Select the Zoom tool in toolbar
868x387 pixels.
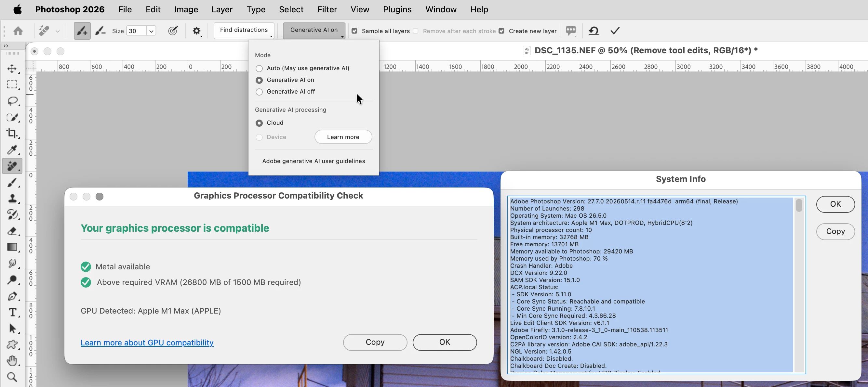tap(12, 377)
